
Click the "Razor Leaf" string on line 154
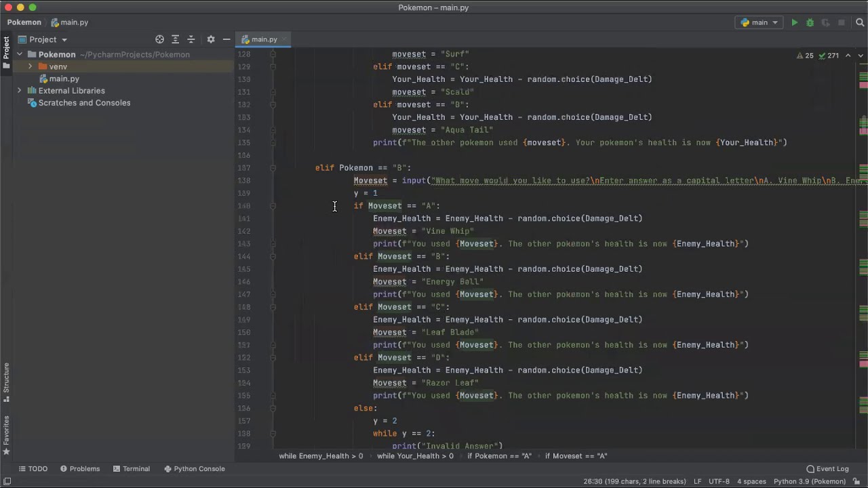click(x=450, y=383)
